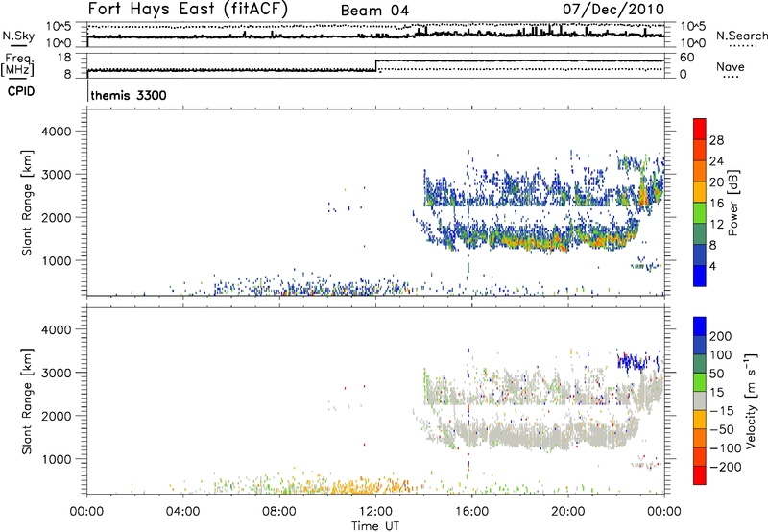Click the gray band of the velocity color bar
The height and width of the screenshot is (532, 768).
(x=700, y=400)
